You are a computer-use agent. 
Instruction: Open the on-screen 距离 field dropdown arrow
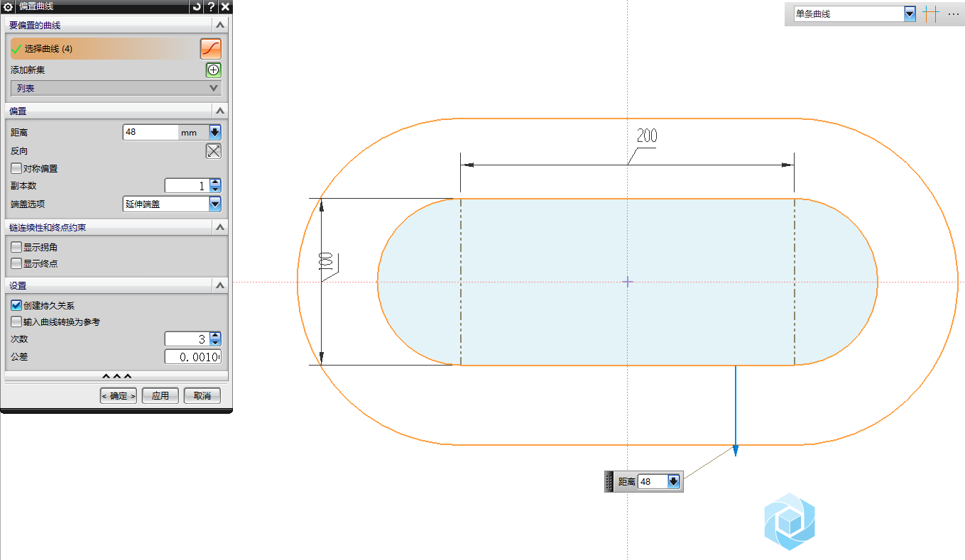(x=674, y=481)
